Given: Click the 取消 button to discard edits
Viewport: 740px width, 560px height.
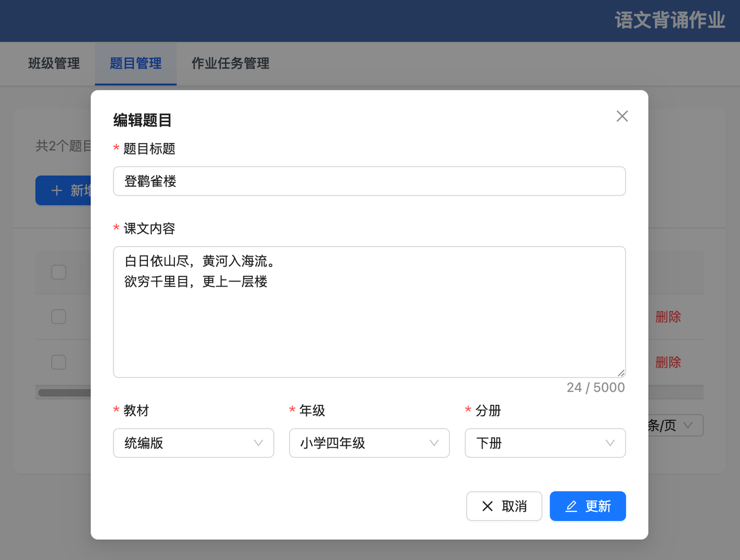Looking at the screenshot, I should point(504,506).
